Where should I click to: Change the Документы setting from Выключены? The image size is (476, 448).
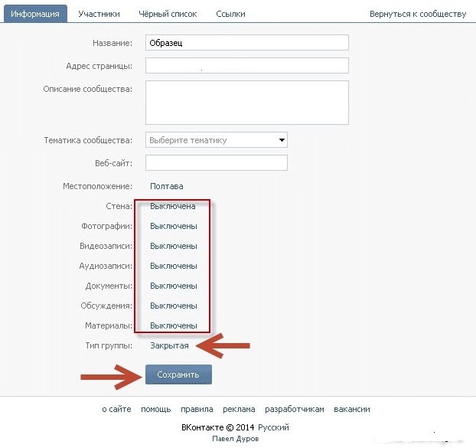click(174, 286)
